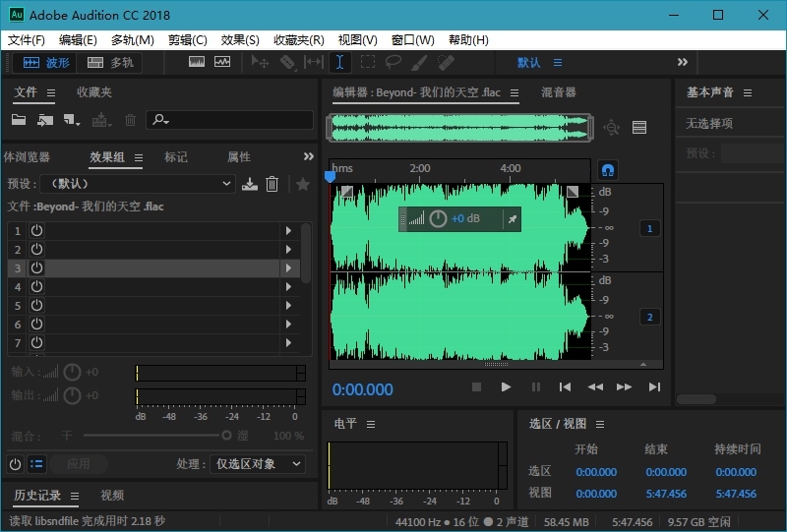Click the save preset icon in effects rack
Screen dimensions: 787x532
click(x=250, y=184)
